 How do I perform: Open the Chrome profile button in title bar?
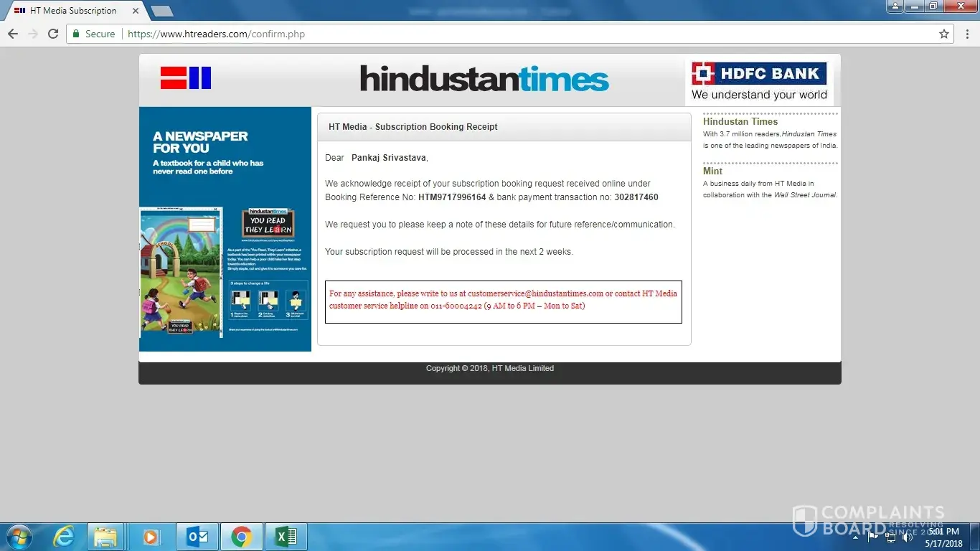click(x=895, y=6)
